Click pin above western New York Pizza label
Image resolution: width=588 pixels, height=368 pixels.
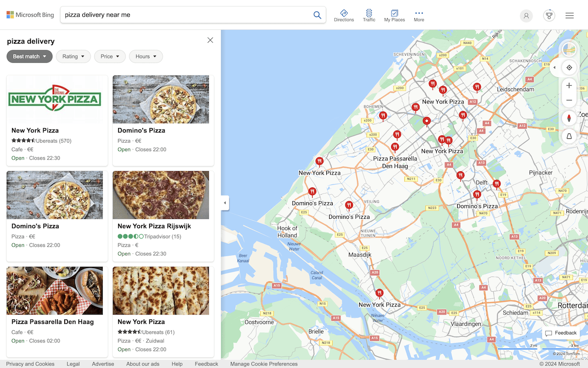point(319,161)
